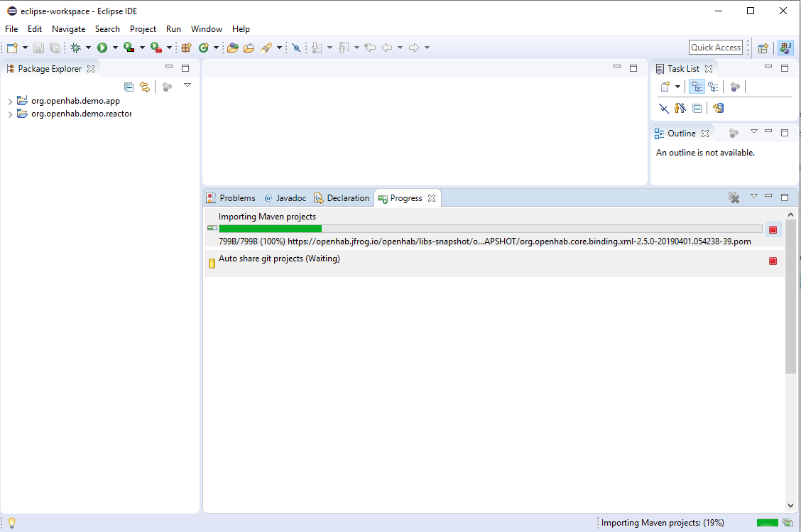Toggle categorized presentation in Task List
This screenshot has height=532, width=801.
pyautogui.click(x=697, y=86)
